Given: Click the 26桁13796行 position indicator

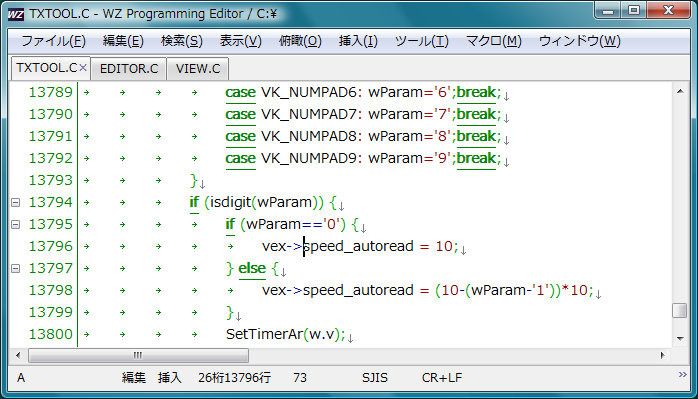Looking at the screenshot, I should tap(234, 378).
